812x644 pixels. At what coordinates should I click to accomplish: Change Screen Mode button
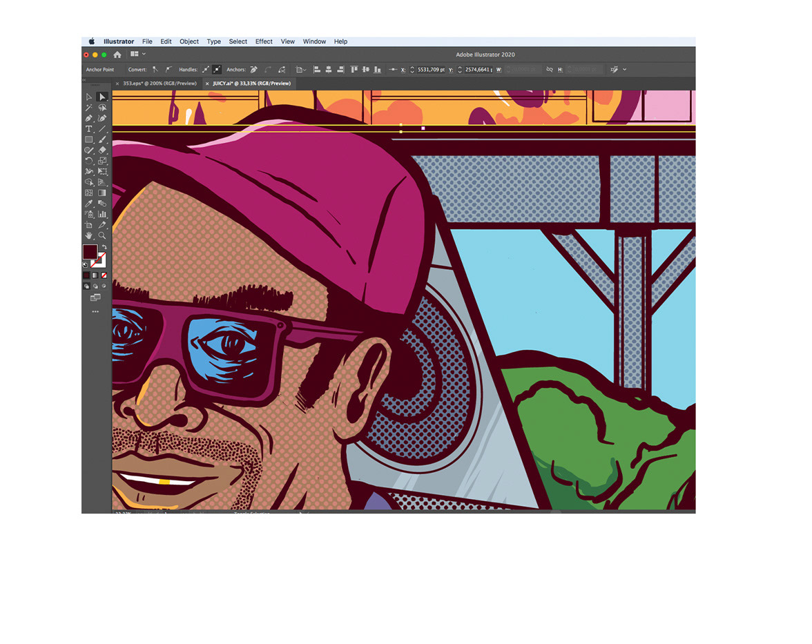tap(95, 297)
